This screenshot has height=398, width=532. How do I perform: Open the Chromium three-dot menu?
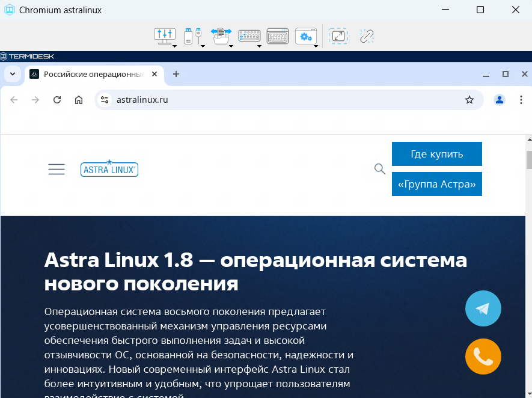point(521,100)
